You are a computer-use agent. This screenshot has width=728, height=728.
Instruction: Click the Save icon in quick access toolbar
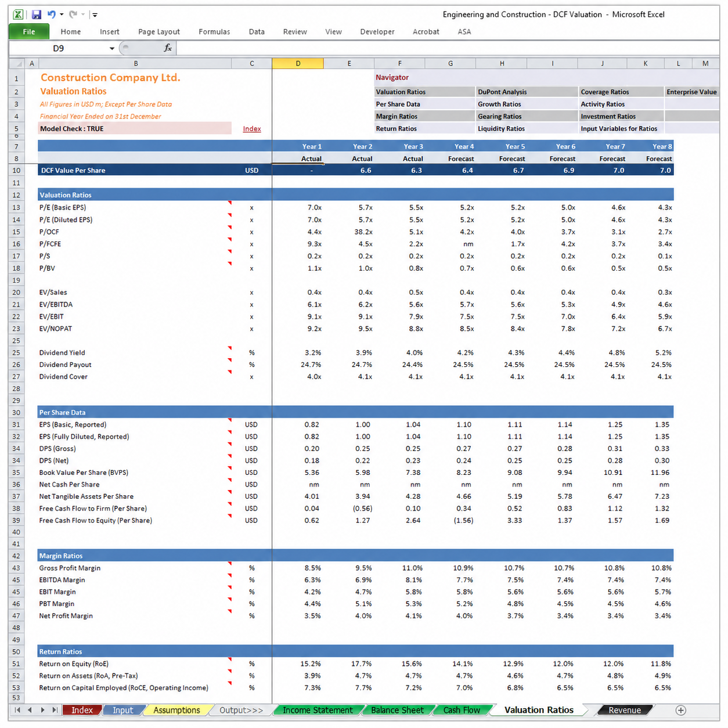click(37, 15)
